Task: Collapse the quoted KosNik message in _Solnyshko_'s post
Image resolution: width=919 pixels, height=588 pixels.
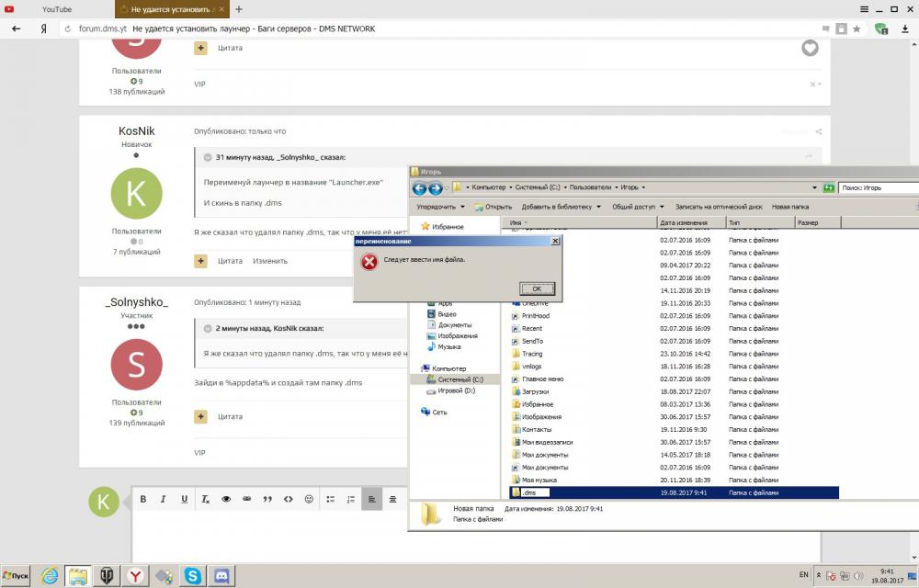Action: [x=208, y=329]
